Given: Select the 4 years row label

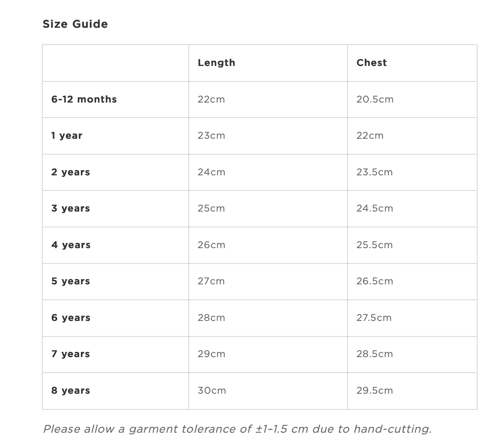Looking at the screenshot, I should tap(71, 245).
